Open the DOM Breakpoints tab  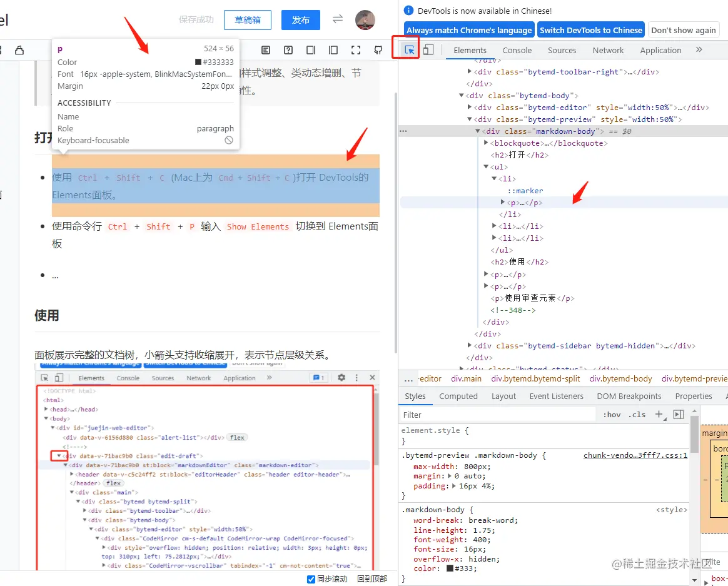pos(629,396)
